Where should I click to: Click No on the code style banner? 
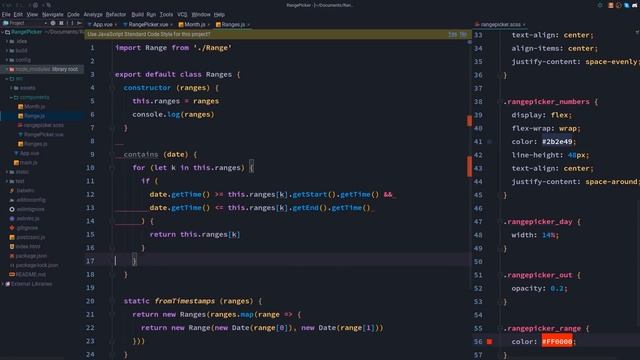click(x=463, y=34)
